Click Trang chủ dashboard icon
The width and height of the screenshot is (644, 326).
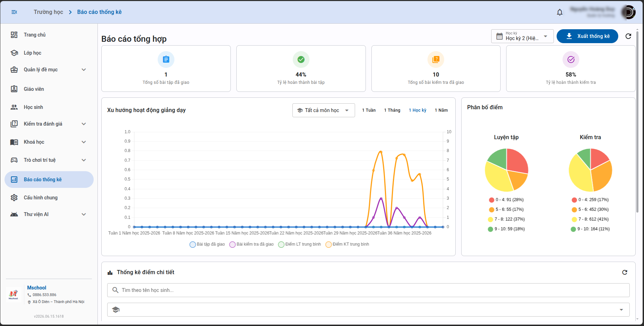[14, 35]
